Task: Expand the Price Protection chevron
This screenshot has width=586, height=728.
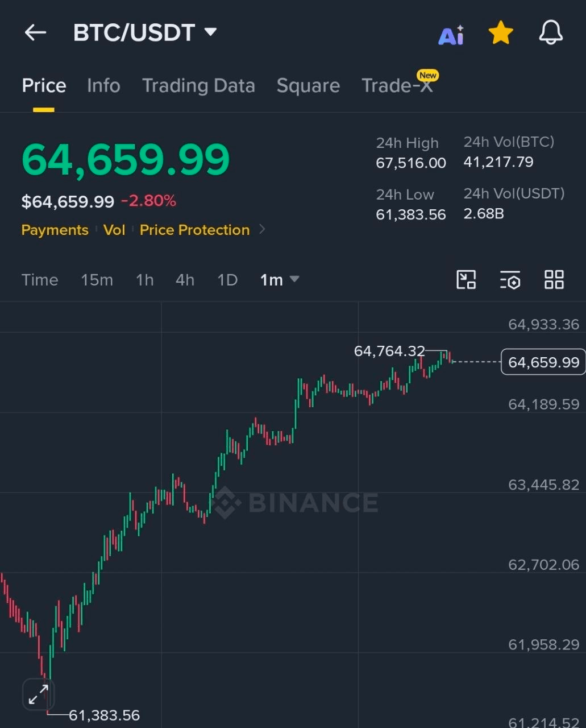Action: [262, 229]
